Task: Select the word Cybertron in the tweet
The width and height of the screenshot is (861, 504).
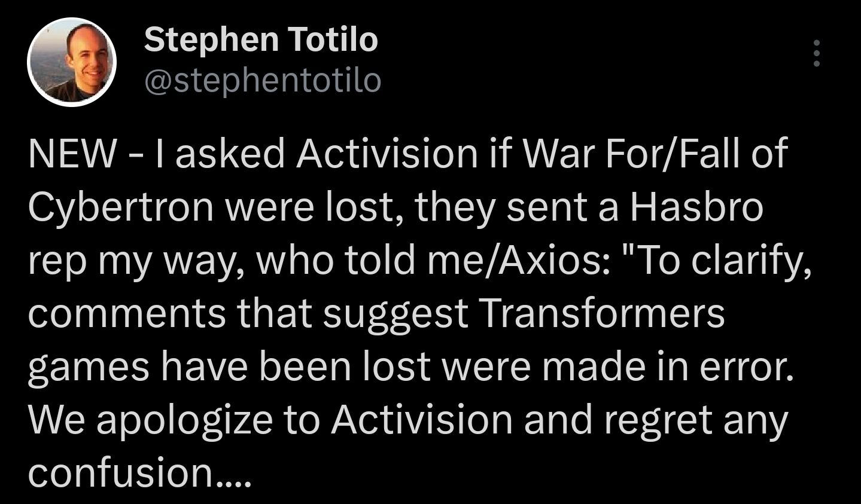Action: point(121,207)
